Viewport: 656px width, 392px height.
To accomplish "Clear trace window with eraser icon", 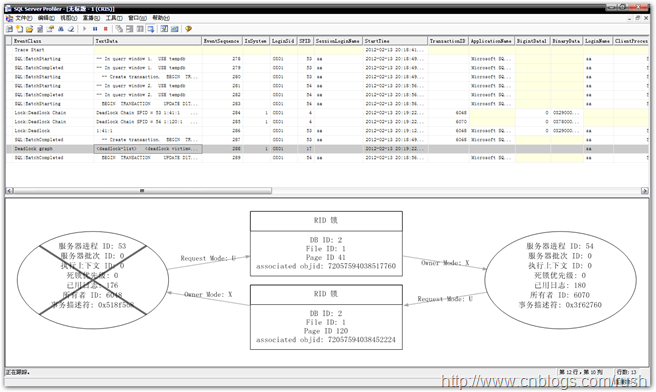I will [x=71, y=29].
